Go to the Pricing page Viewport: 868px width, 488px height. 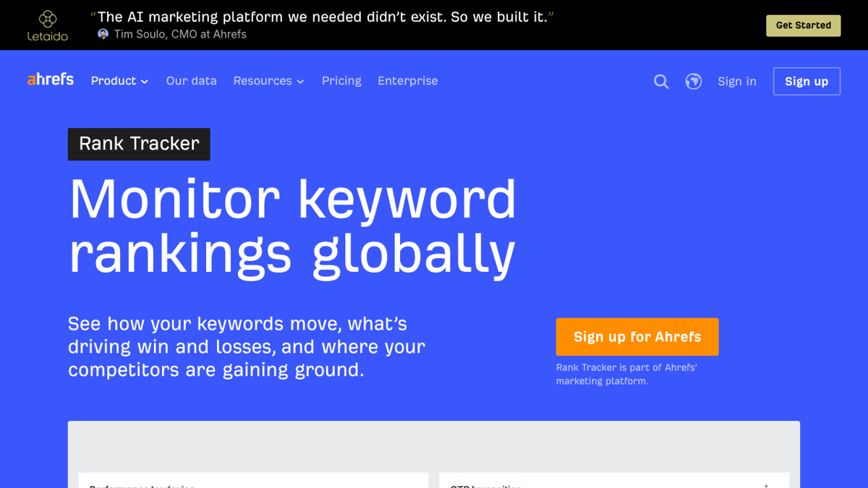click(341, 81)
